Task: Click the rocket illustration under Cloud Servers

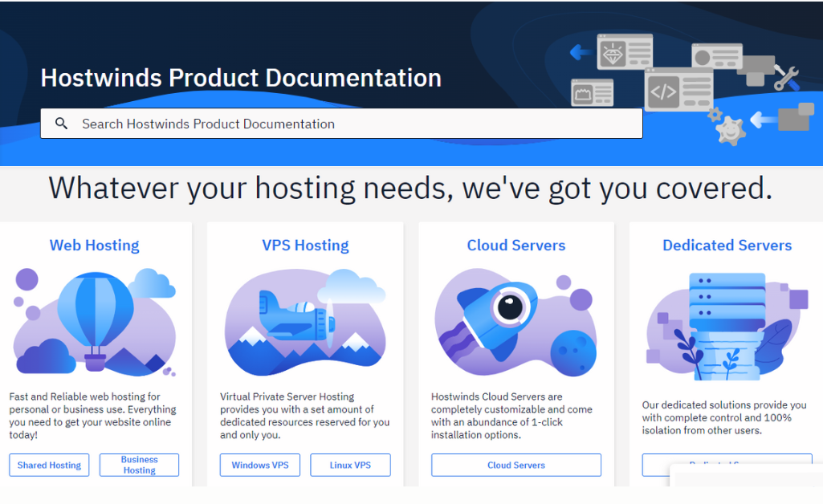Action: tap(516, 323)
